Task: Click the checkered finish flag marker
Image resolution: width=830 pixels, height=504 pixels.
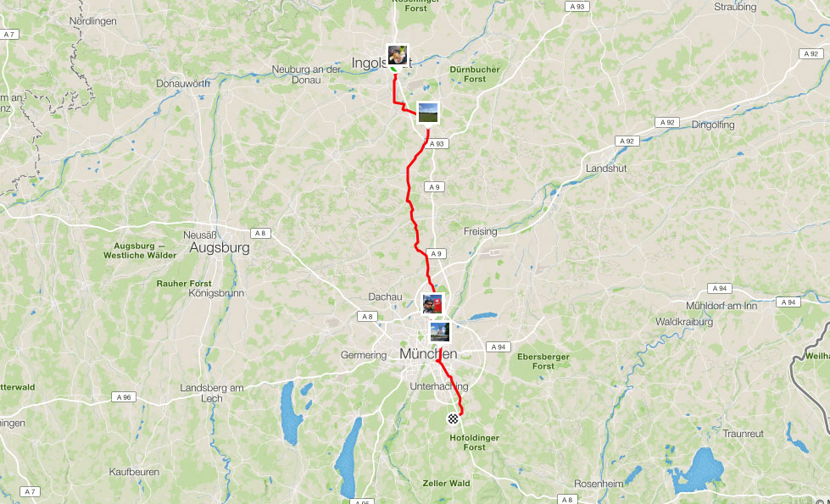Action: tap(453, 418)
